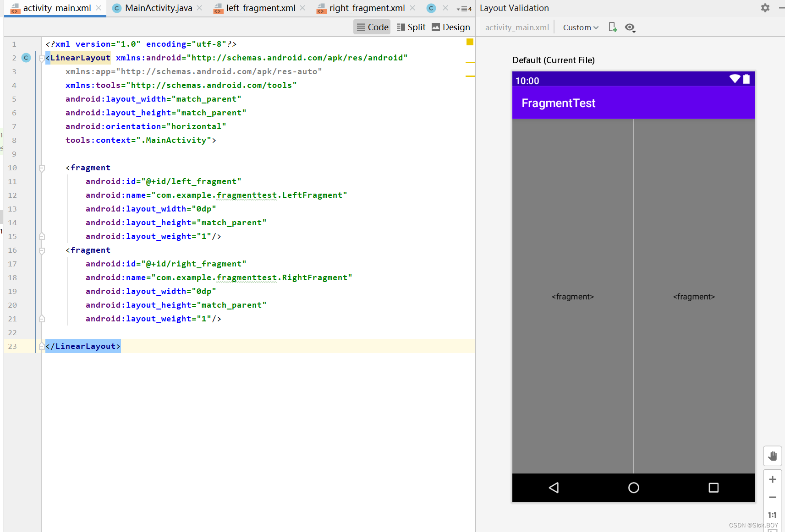Open the eye visibility options in Layout Validation

point(630,27)
